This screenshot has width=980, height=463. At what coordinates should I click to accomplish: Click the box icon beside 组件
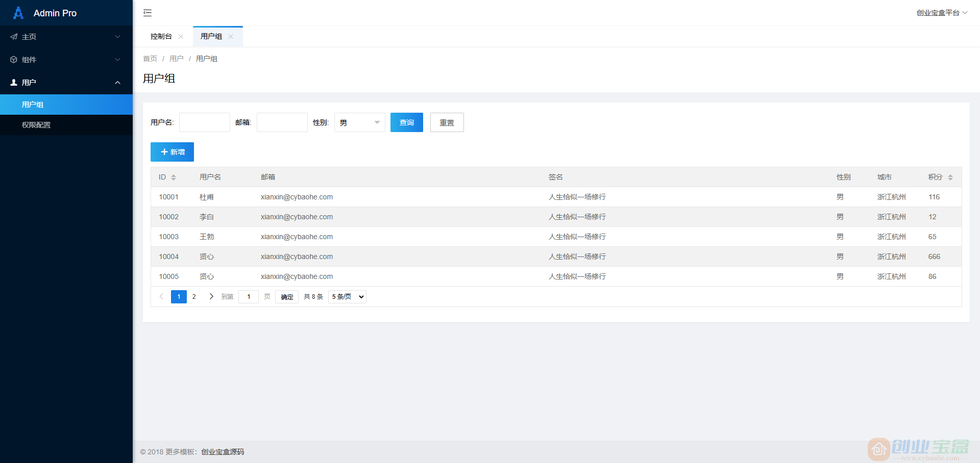point(13,59)
